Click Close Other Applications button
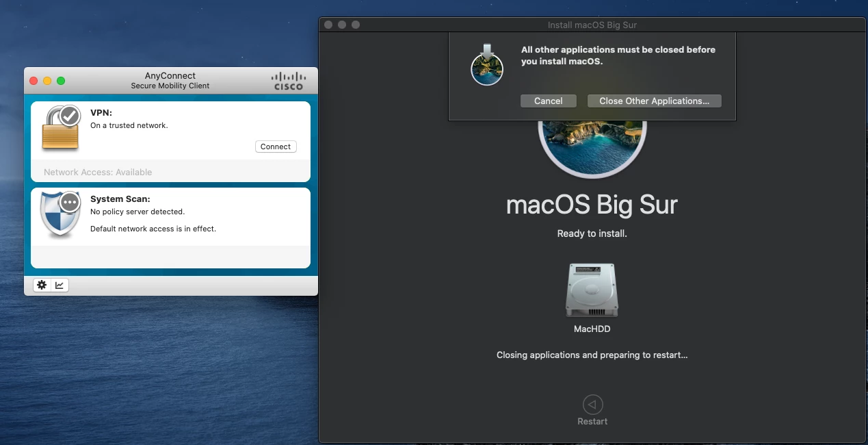 tap(654, 101)
